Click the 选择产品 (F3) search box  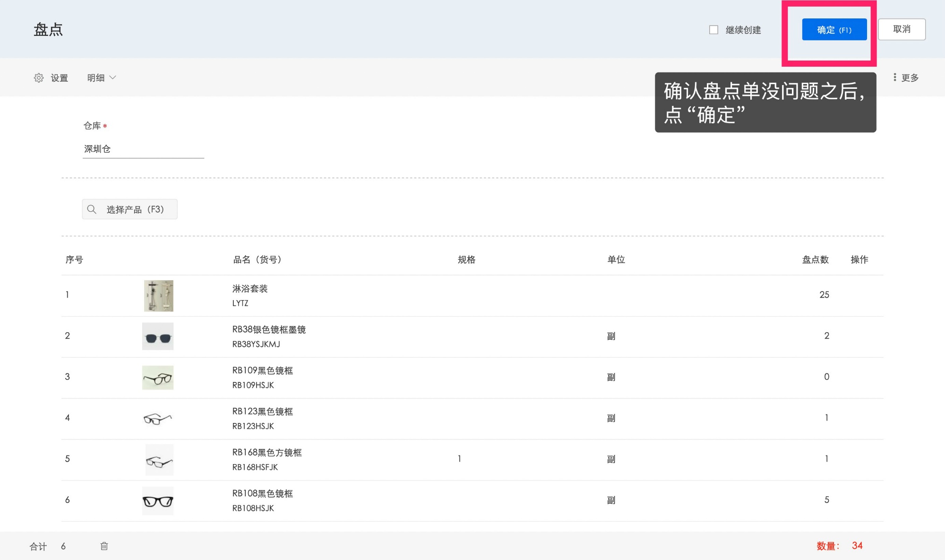pyautogui.click(x=135, y=209)
